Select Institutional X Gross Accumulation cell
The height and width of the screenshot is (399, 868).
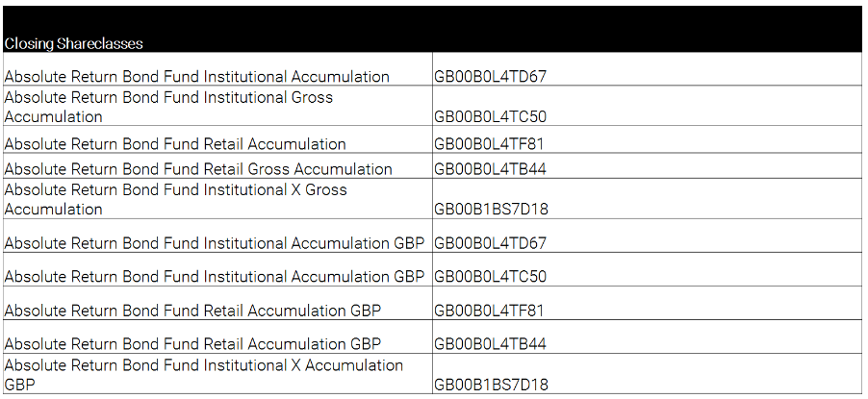click(x=217, y=199)
